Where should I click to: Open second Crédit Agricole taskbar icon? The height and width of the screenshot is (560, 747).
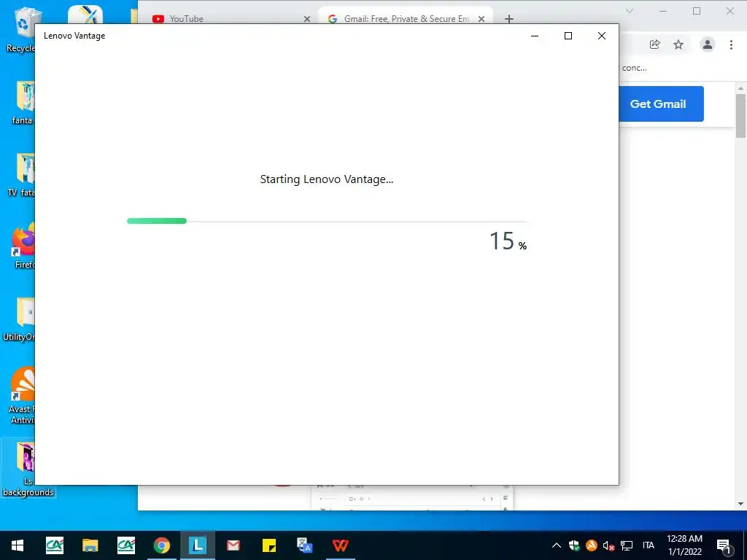[x=125, y=545]
